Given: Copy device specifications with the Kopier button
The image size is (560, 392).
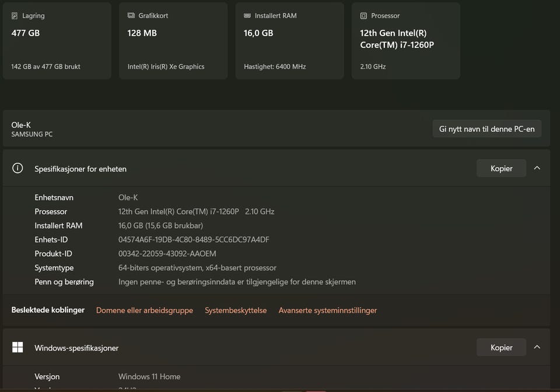Looking at the screenshot, I should pos(502,168).
